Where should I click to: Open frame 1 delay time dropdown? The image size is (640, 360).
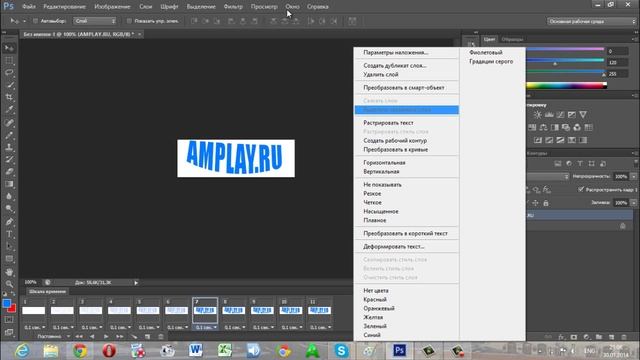[x=43, y=327]
